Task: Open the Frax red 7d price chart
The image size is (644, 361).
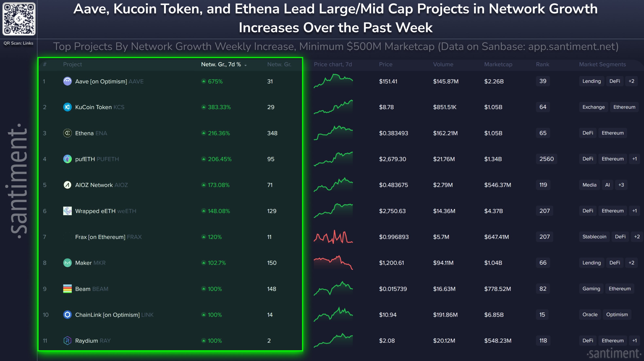Action: 333,237
